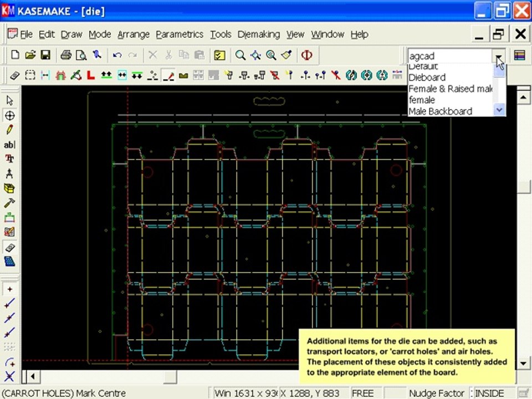Select the pencil draw tool
The height and width of the screenshot is (399, 532).
(9, 130)
